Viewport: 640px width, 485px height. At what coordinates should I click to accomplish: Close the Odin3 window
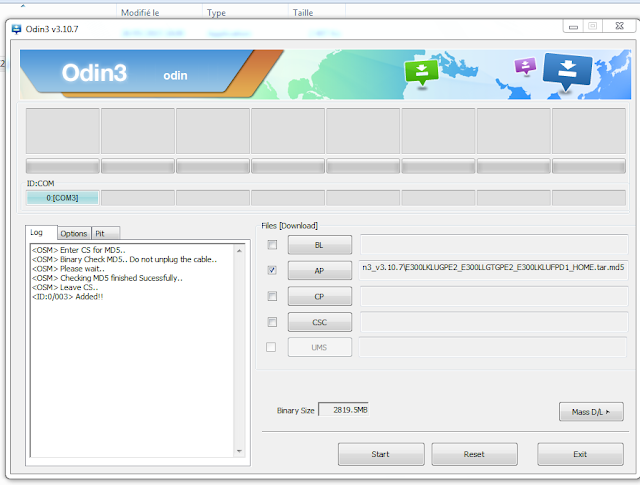tap(619, 26)
